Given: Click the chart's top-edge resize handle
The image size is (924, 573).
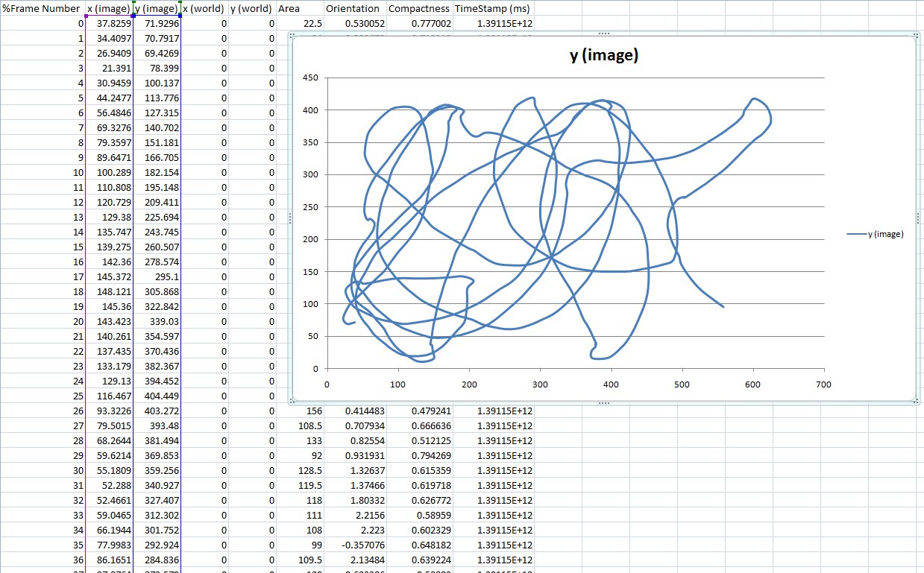Looking at the screenshot, I should click(603, 34).
